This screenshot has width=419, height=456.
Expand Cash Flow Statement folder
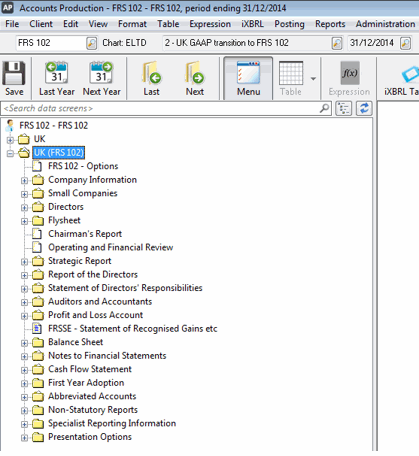click(24, 370)
